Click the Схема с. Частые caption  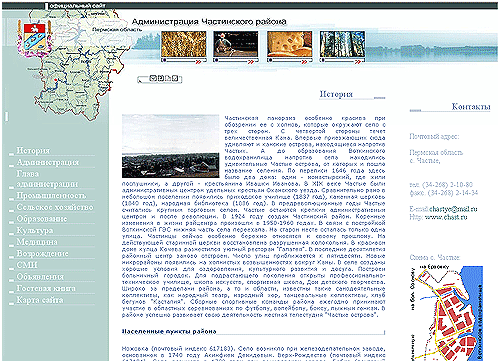(x=435, y=258)
